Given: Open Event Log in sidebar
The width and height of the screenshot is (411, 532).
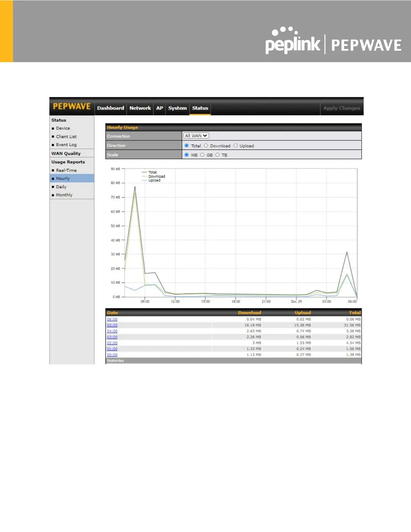Looking at the screenshot, I should point(66,145).
